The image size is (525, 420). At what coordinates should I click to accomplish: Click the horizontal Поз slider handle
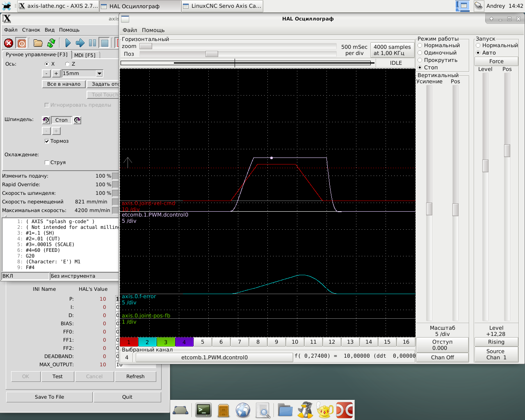pos(212,54)
